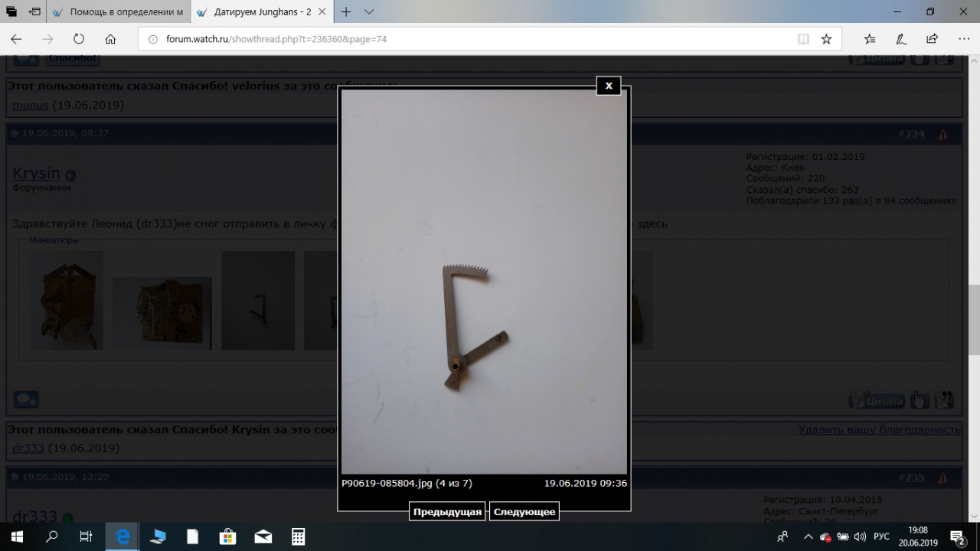Open Windows search

(52, 536)
